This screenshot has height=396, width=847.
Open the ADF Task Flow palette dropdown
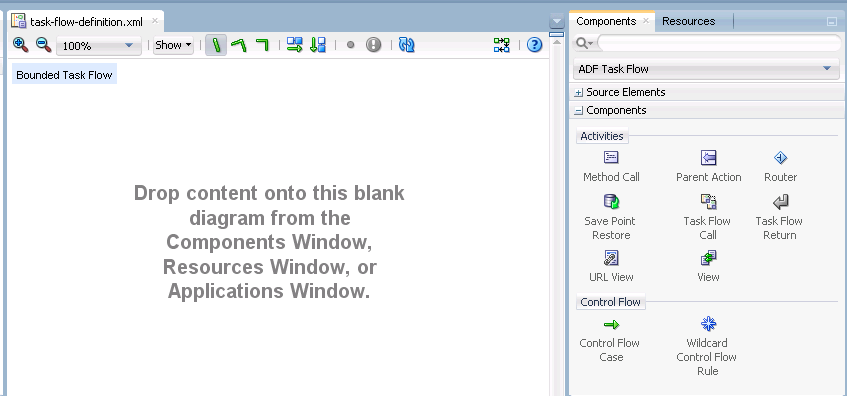(707, 69)
